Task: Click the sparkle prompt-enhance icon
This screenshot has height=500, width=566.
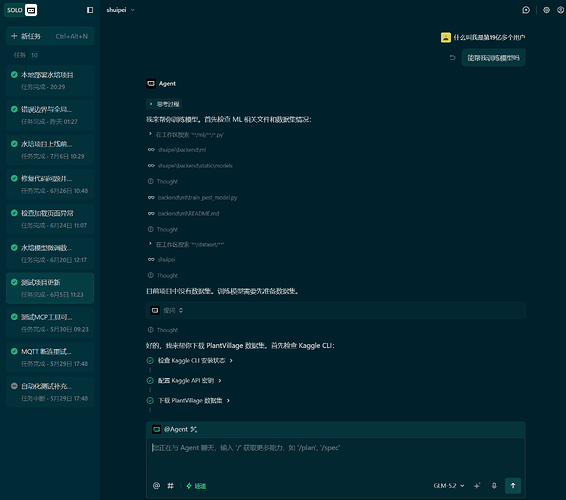Action: [x=477, y=486]
